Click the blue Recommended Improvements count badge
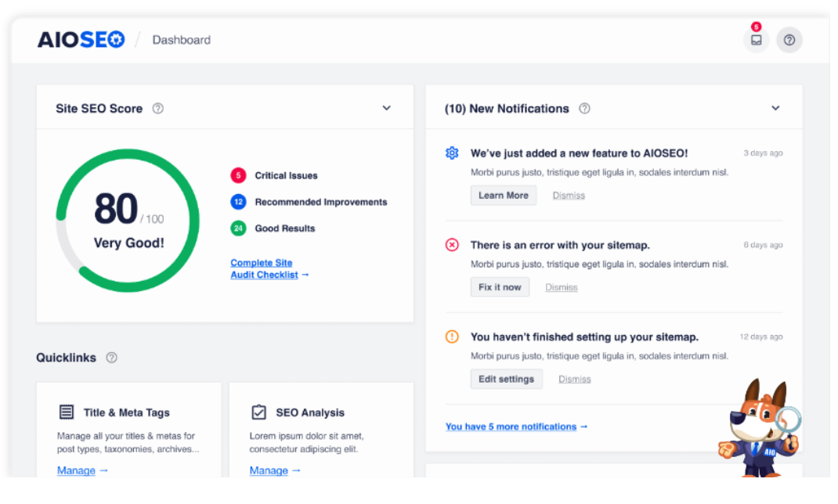Screen dimensions: 838x504 (238, 202)
